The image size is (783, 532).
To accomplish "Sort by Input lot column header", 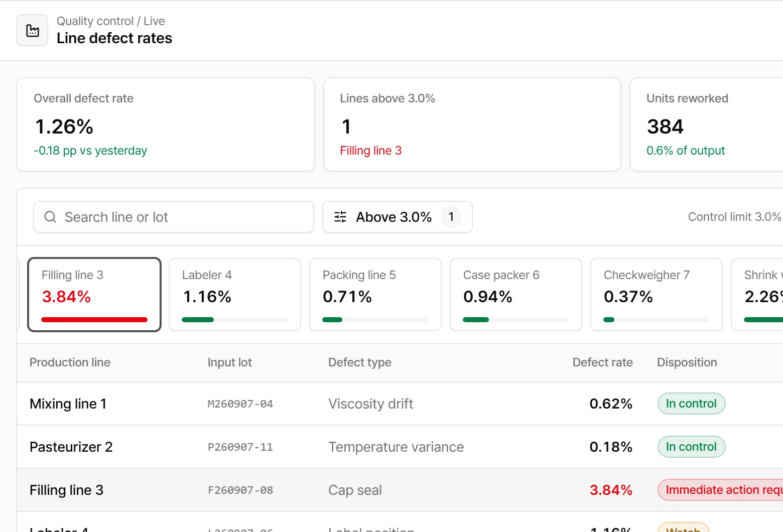I will (x=230, y=362).
